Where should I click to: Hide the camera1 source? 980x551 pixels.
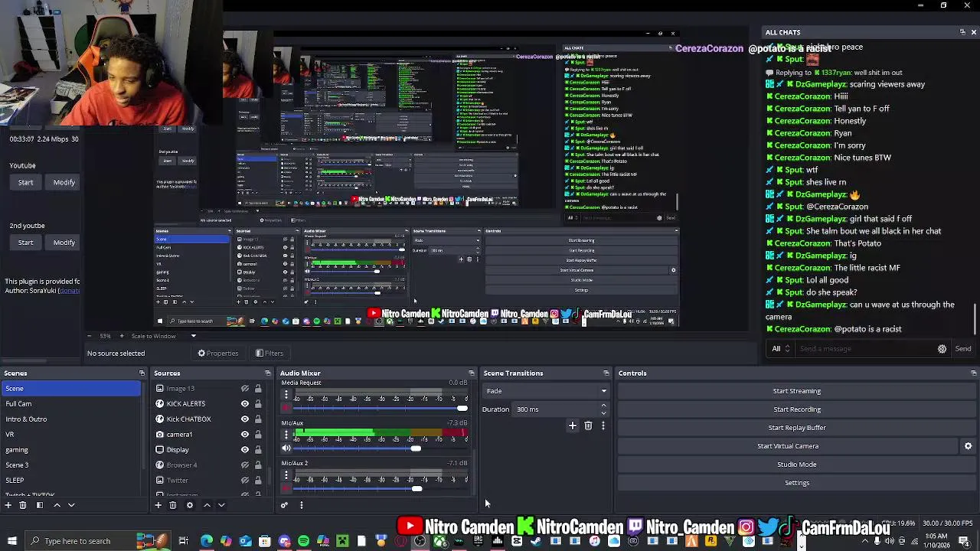tap(245, 435)
